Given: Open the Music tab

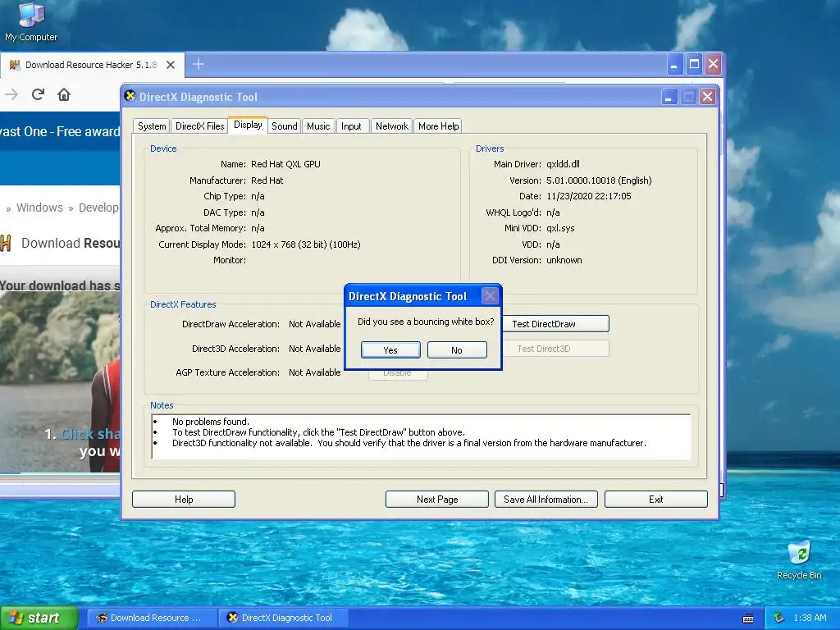Looking at the screenshot, I should coord(318,126).
